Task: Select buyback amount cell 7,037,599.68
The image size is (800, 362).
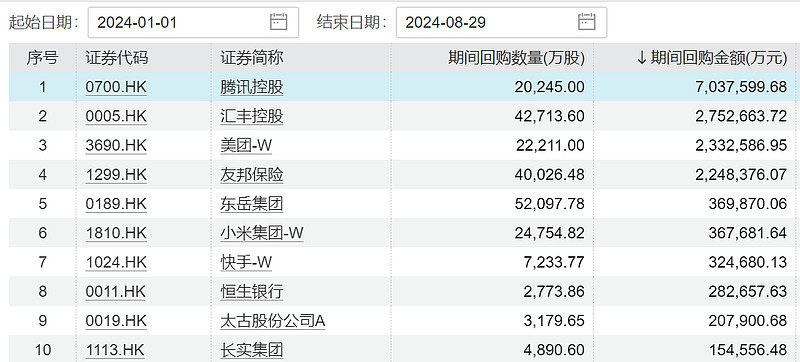Action: point(741,87)
